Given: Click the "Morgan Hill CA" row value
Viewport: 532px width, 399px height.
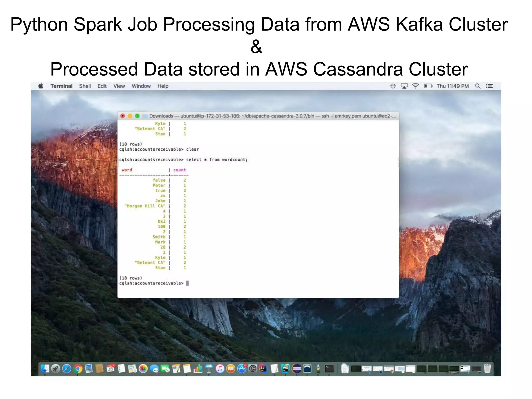Looking at the screenshot, I should [x=145, y=206].
